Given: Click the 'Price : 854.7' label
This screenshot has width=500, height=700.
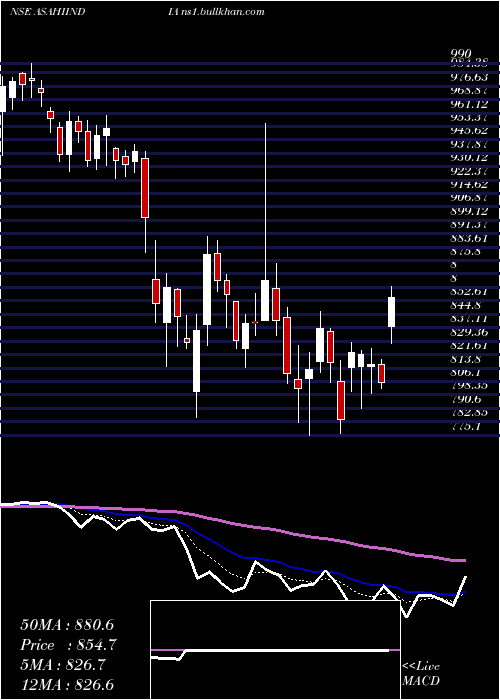Looking at the screenshot, I should pos(67,645).
